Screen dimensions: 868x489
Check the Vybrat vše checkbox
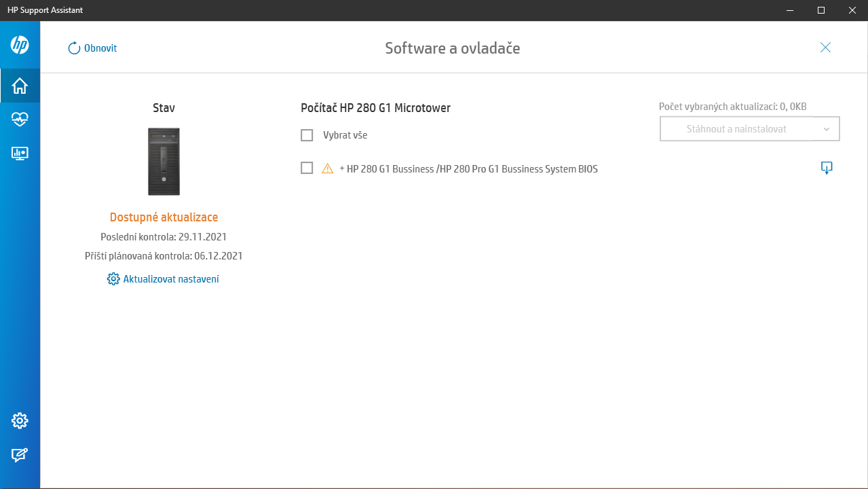(x=307, y=135)
